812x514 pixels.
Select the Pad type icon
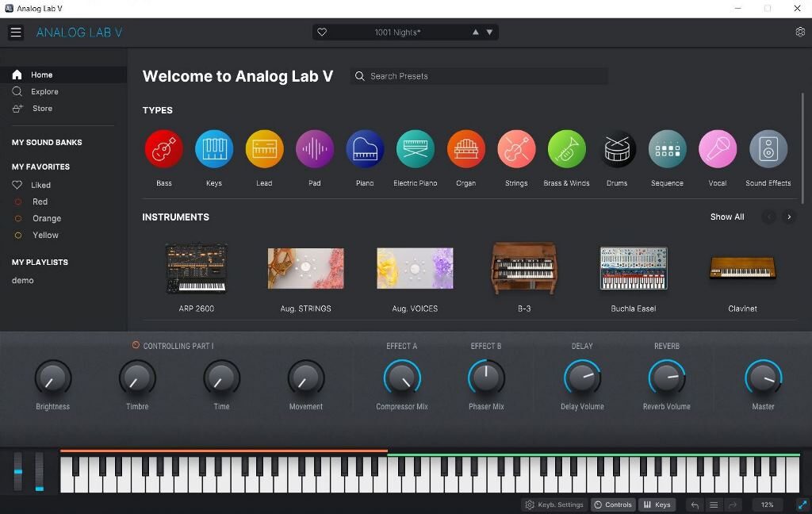pos(315,149)
